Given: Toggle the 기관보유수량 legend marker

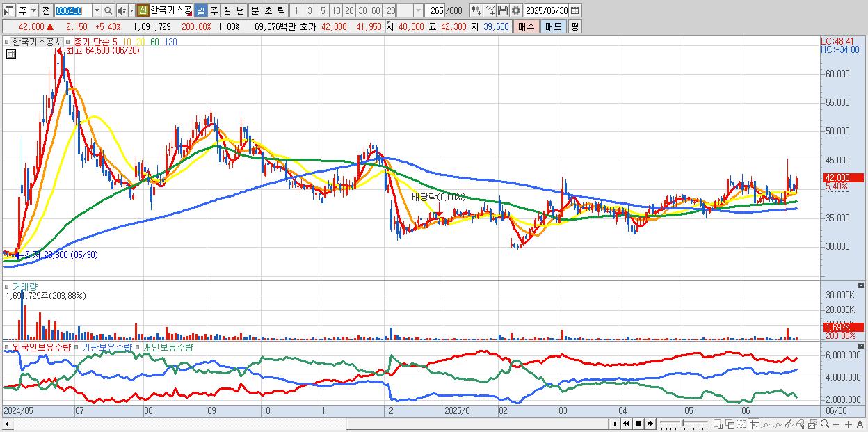Looking at the screenshot, I should (x=77, y=347).
